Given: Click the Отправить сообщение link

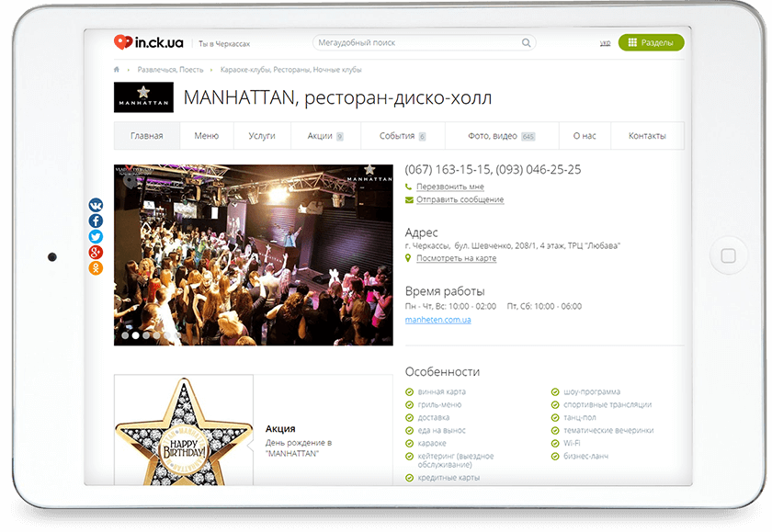Looking at the screenshot, I should (x=460, y=199).
